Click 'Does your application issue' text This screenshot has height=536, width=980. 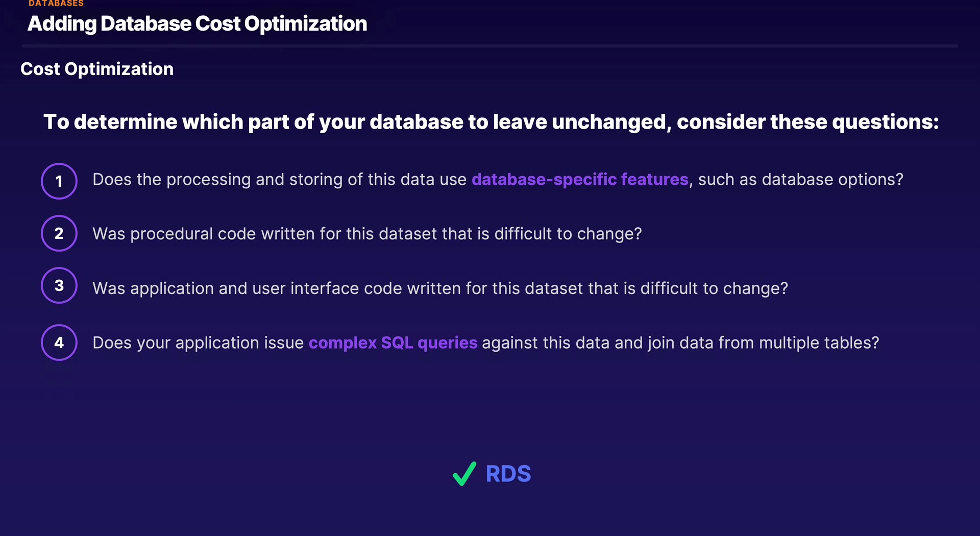pyautogui.click(x=198, y=343)
